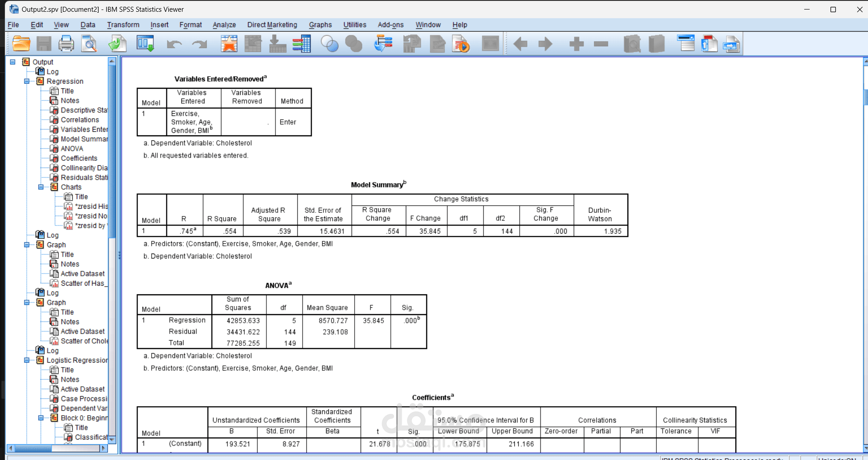Click the Promote left arrow icon
The image size is (868, 460).
pyautogui.click(x=521, y=44)
